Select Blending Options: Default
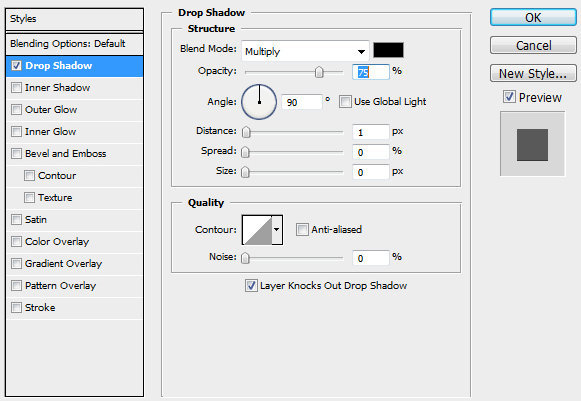 coord(74,44)
